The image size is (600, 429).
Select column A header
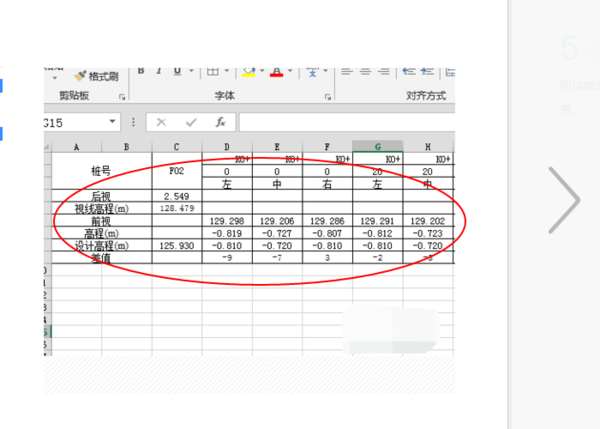[x=77, y=147]
